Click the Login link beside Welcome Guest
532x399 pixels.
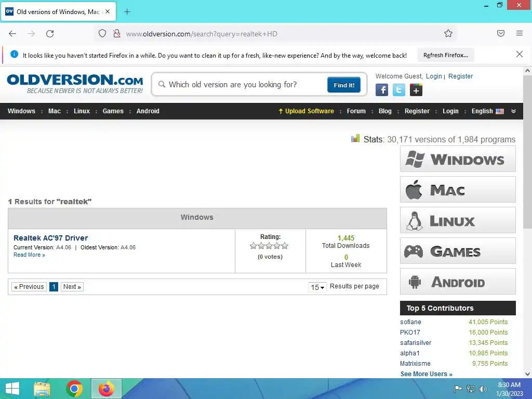click(x=434, y=76)
